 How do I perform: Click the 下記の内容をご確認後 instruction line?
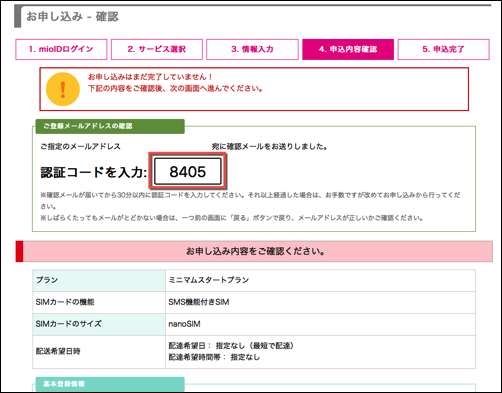176,89
